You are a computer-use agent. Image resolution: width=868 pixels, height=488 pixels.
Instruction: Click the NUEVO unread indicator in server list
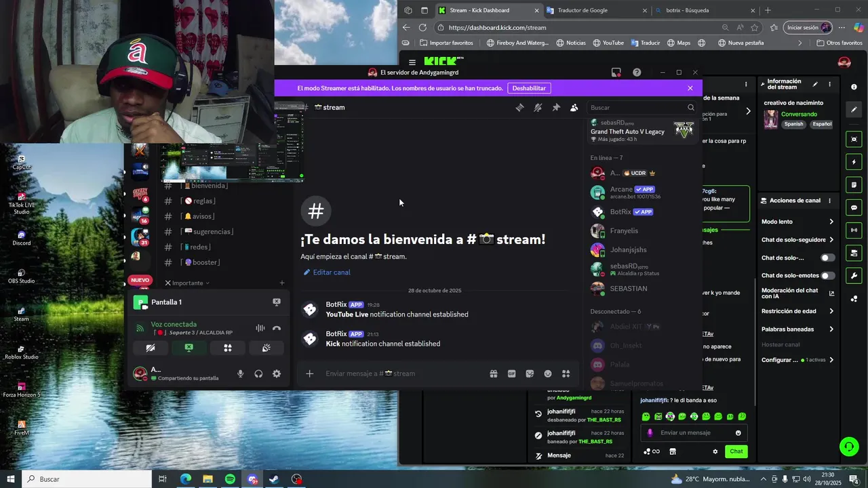tap(140, 280)
